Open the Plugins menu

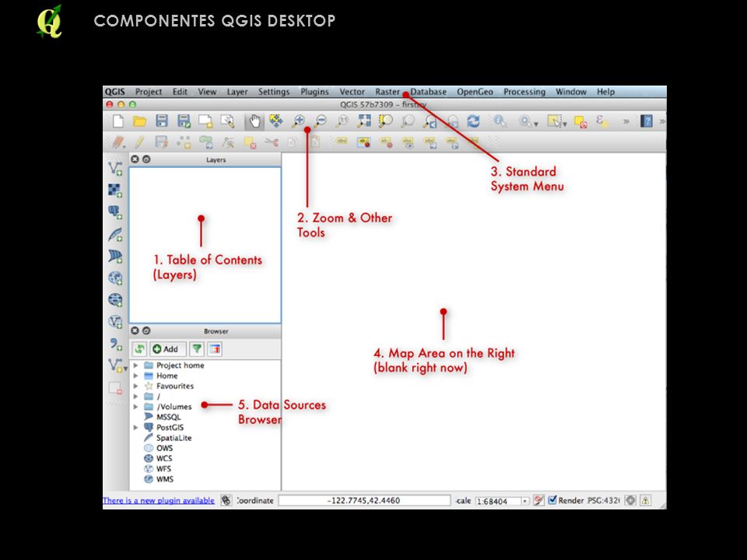tap(314, 92)
